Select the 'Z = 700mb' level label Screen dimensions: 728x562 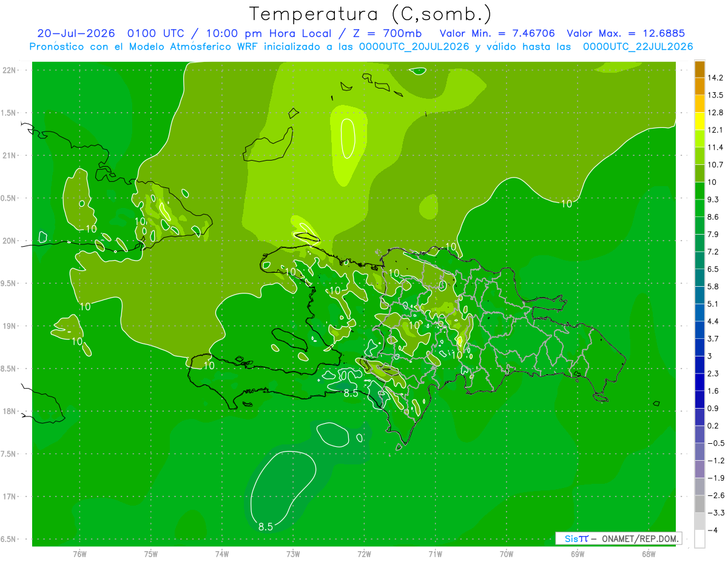pyautogui.click(x=387, y=33)
